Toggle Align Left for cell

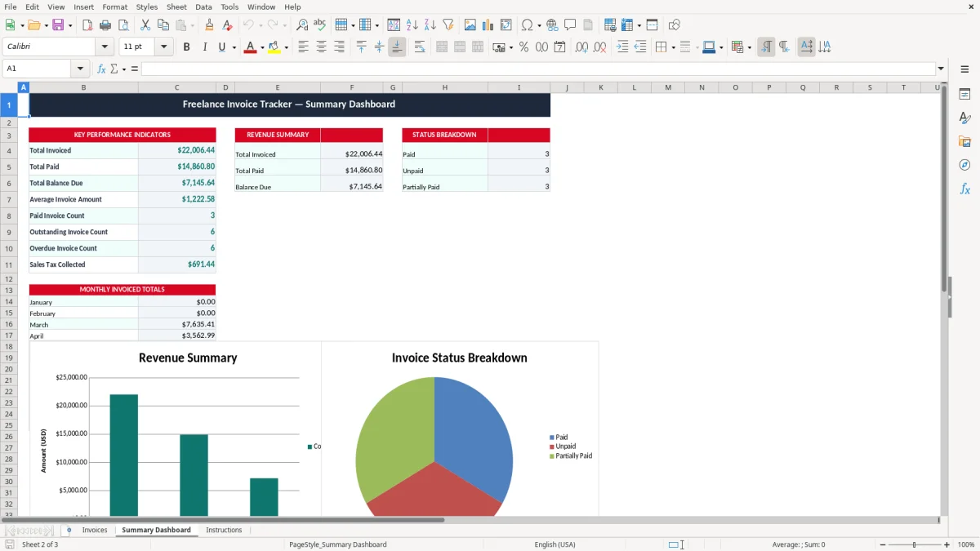click(303, 47)
